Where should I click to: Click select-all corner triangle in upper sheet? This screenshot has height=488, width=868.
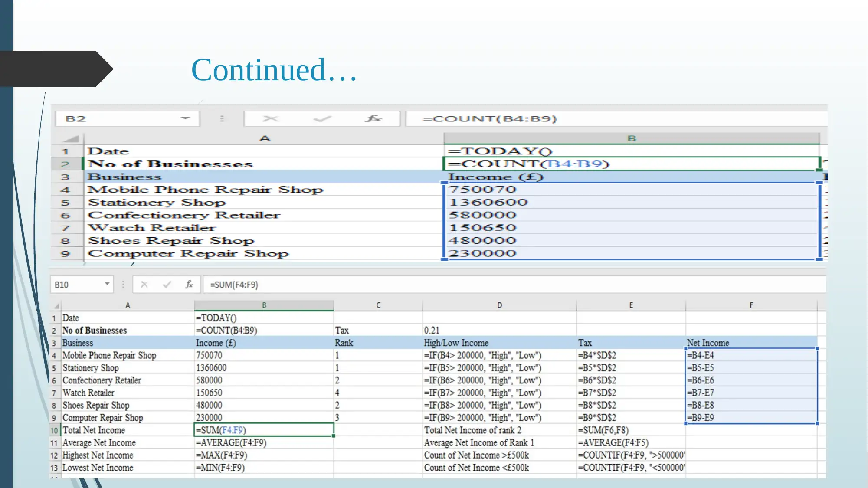(71, 139)
